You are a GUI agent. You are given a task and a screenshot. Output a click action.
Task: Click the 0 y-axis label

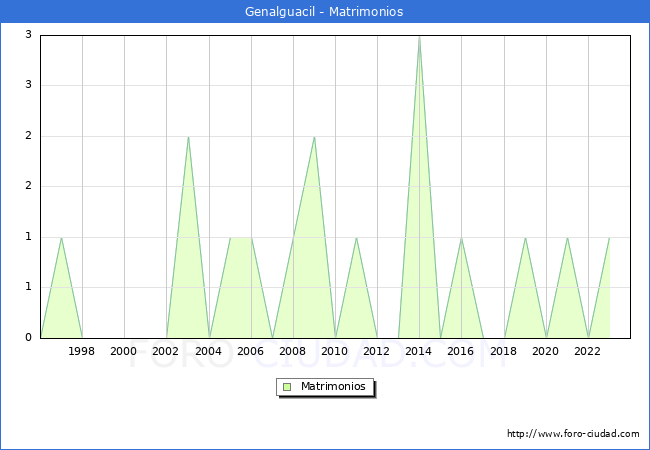click(x=29, y=338)
